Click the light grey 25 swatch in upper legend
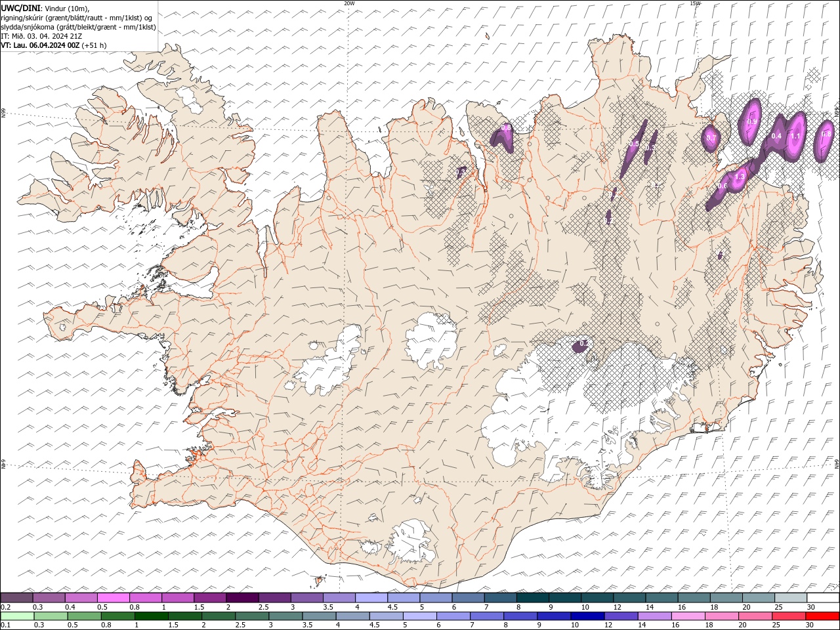 click(x=790, y=598)
